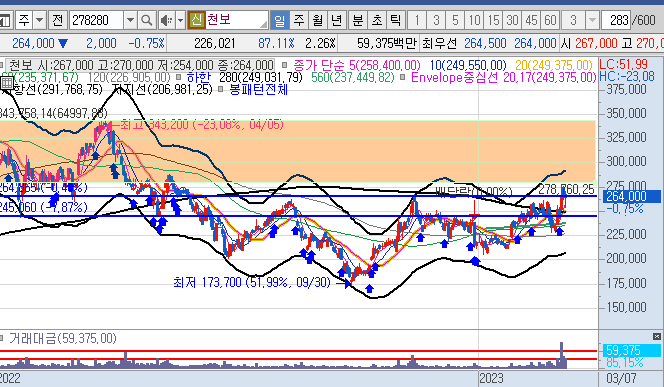Viewport: 664px width, 387px height.
Task: Select the 초 second chart period
Action: [376, 20]
